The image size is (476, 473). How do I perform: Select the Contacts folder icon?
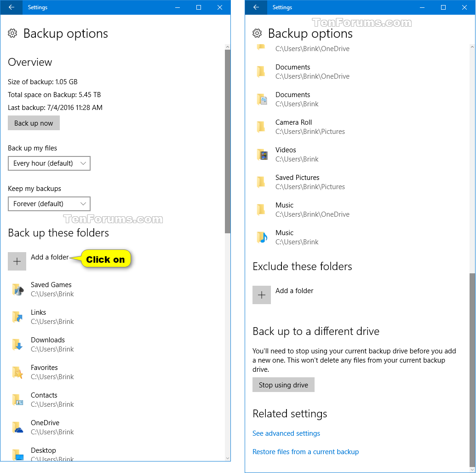[x=17, y=399]
